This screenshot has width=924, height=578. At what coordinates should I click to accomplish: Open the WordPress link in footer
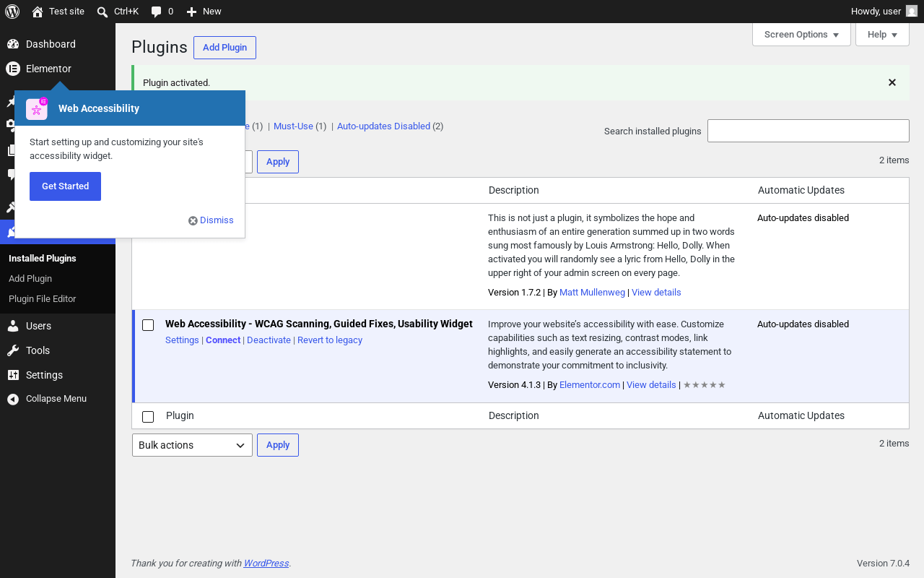(266, 564)
